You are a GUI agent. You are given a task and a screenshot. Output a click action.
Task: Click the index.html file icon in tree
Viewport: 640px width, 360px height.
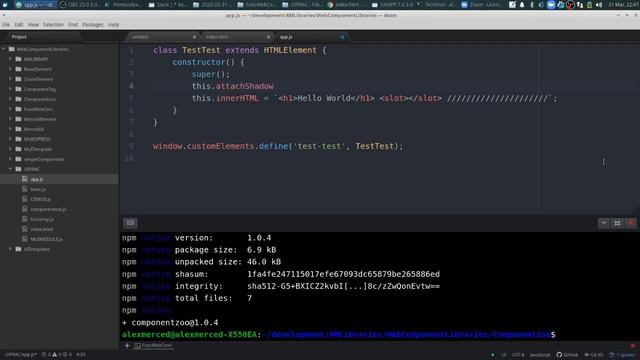pos(25,229)
